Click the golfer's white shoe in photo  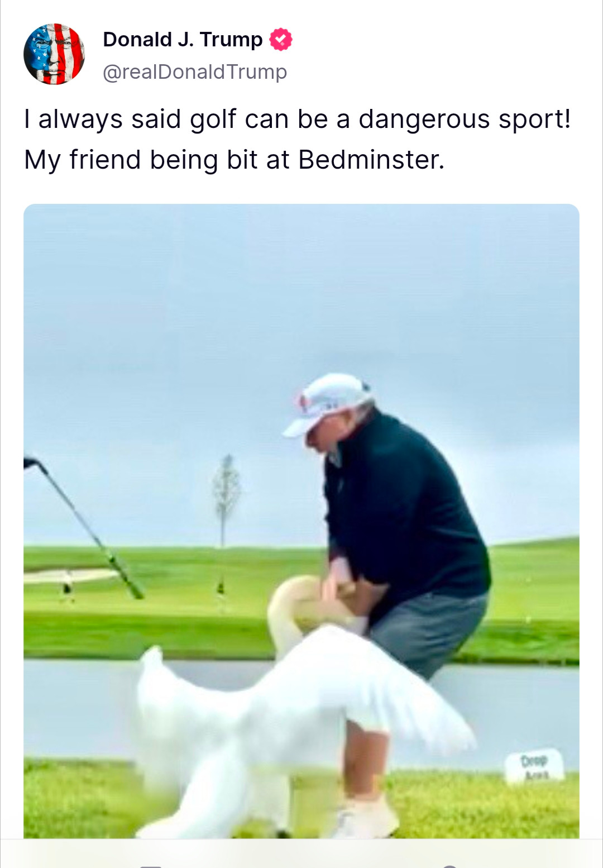[x=366, y=818]
